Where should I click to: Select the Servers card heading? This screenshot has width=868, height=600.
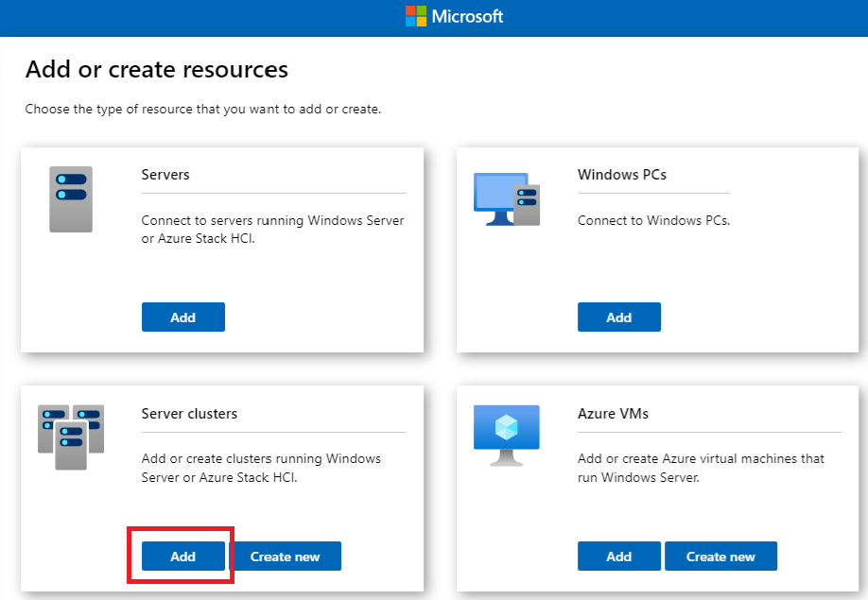165,175
